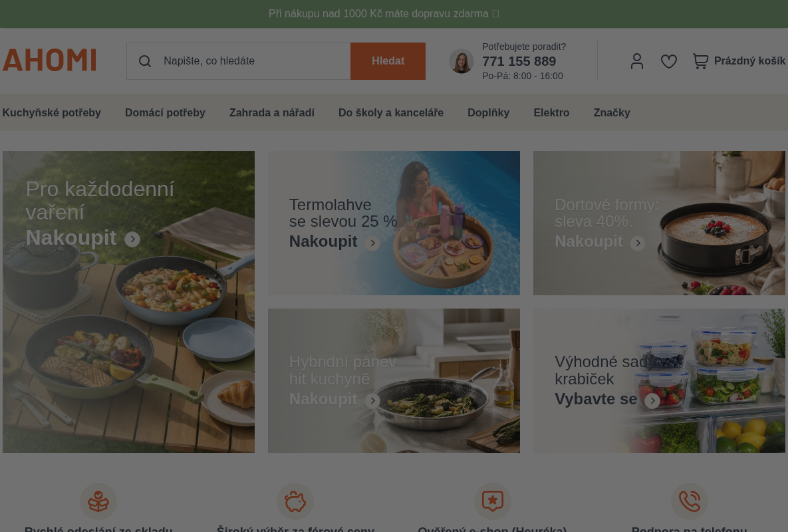Click the phone support icon
Viewport: 798px width, 532px height.
[690, 501]
